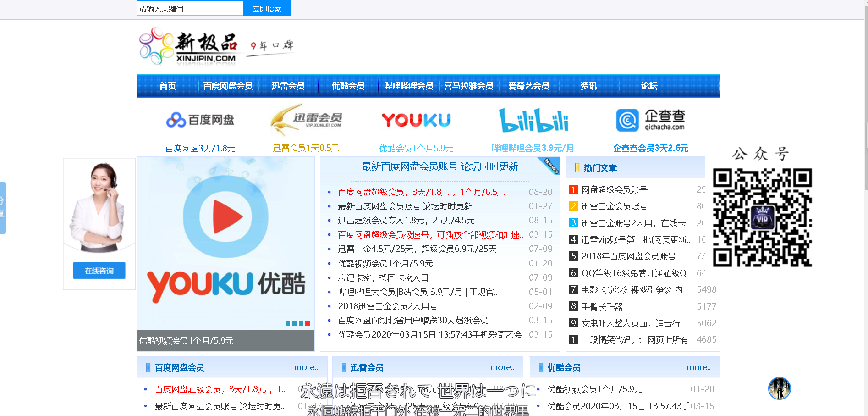This screenshot has height=416, width=868.
Task: Open hot article 一段搞笑代码
Action: 635,339
